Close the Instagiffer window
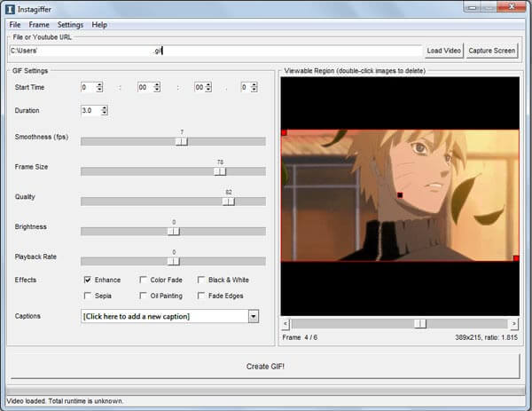The image size is (532, 411). 512,7
